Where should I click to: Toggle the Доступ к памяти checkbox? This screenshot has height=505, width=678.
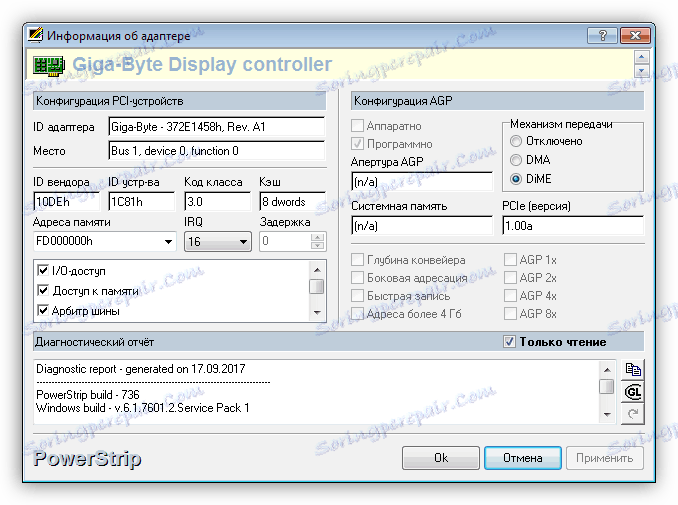click(x=43, y=291)
